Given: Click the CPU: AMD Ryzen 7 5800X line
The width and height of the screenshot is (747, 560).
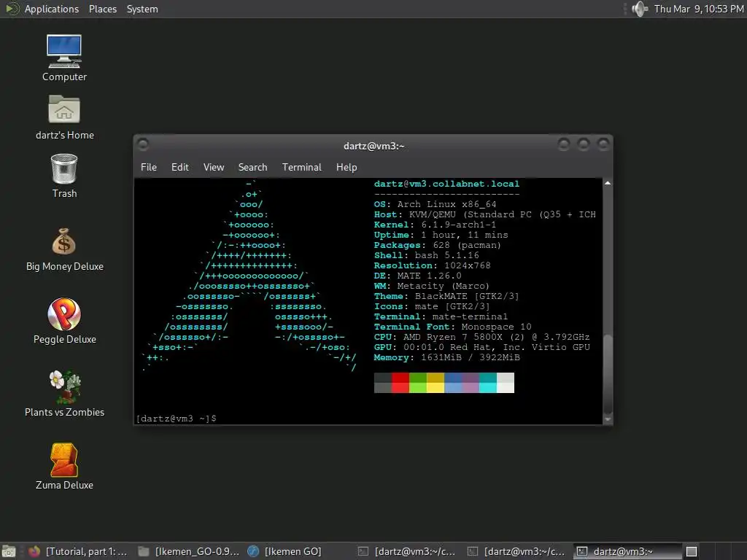Looking at the screenshot, I should click(481, 337).
